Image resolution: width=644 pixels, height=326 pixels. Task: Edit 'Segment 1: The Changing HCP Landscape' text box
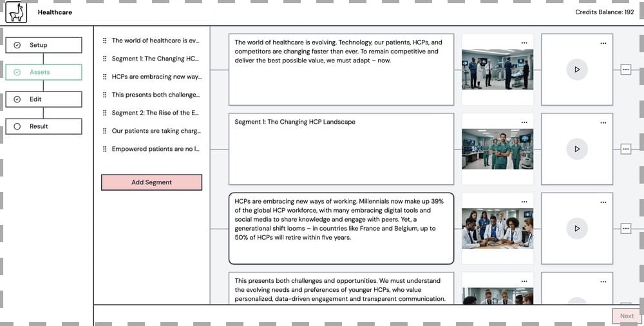[341, 149]
